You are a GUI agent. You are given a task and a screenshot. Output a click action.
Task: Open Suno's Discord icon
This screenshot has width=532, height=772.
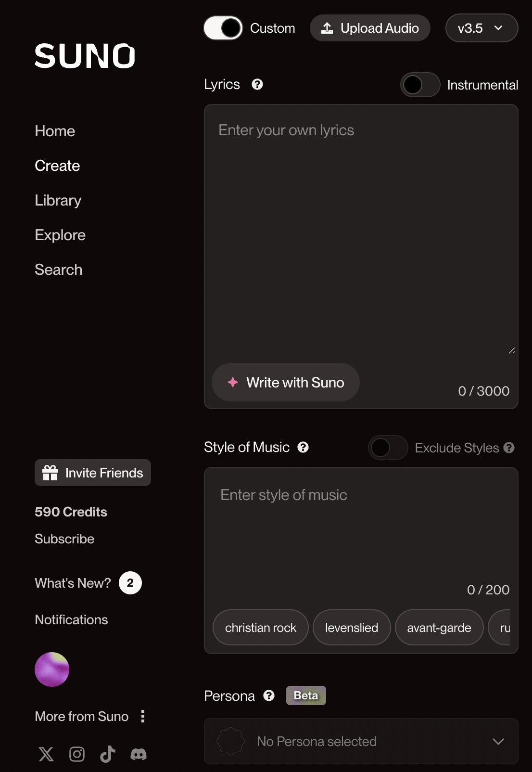[x=139, y=754]
